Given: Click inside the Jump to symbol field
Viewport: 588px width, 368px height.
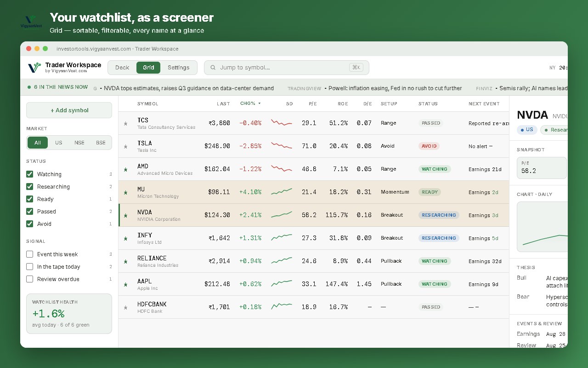Looking at the screenshot, I should tap(286, 68).
